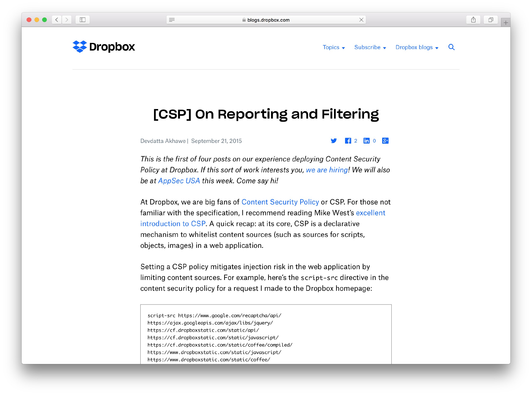Expand the Subscribe dropdown menu
This screenshot has height=395, width=532.
click(x=370, y=47)
